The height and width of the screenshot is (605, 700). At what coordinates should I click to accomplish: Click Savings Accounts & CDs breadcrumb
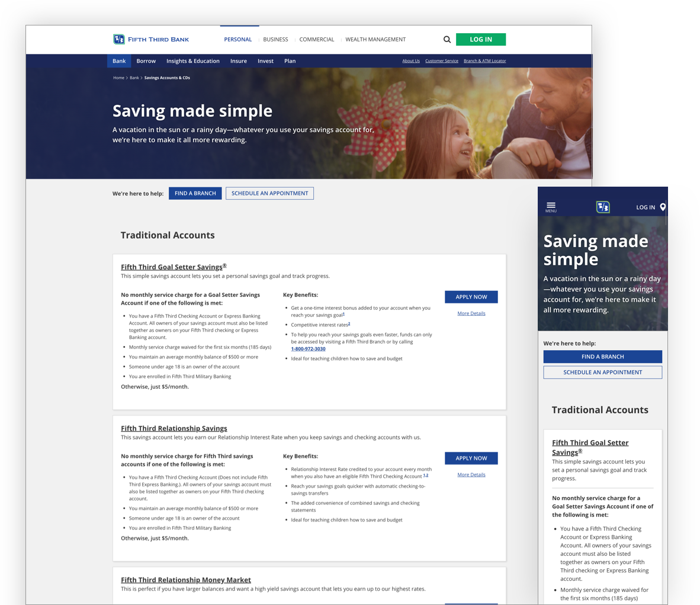click(x=167, y=78)
